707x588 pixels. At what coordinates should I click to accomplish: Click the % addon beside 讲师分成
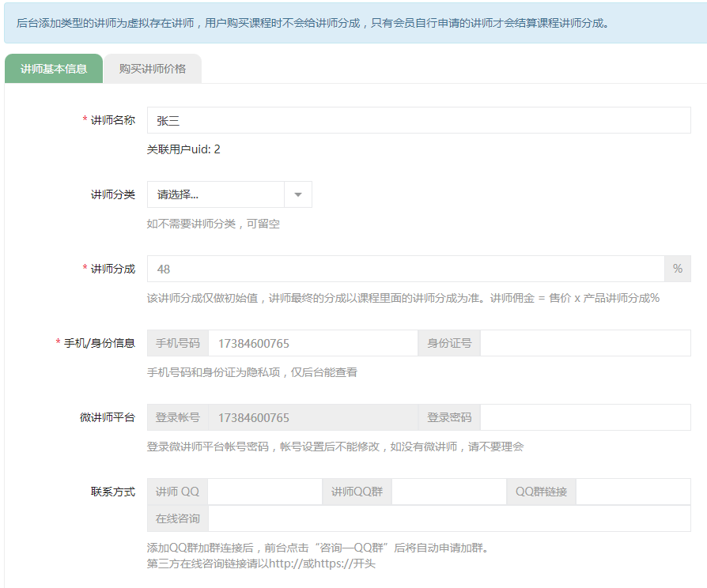pos(678,269)
